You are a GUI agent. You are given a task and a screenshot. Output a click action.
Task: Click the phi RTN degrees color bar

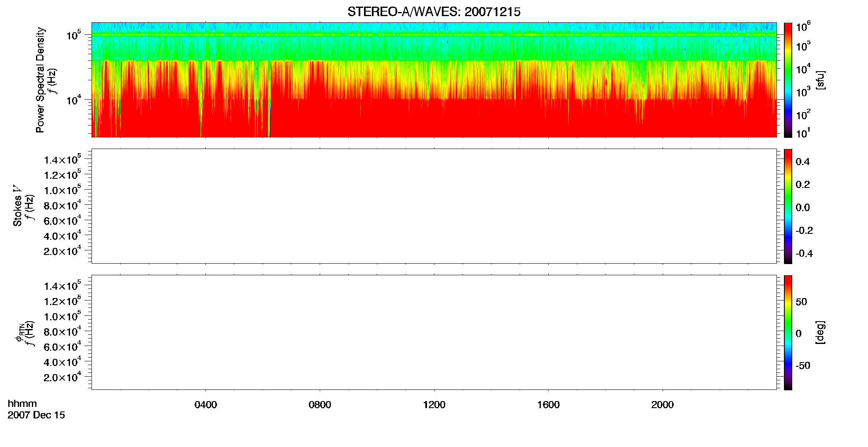pos(788,332)
